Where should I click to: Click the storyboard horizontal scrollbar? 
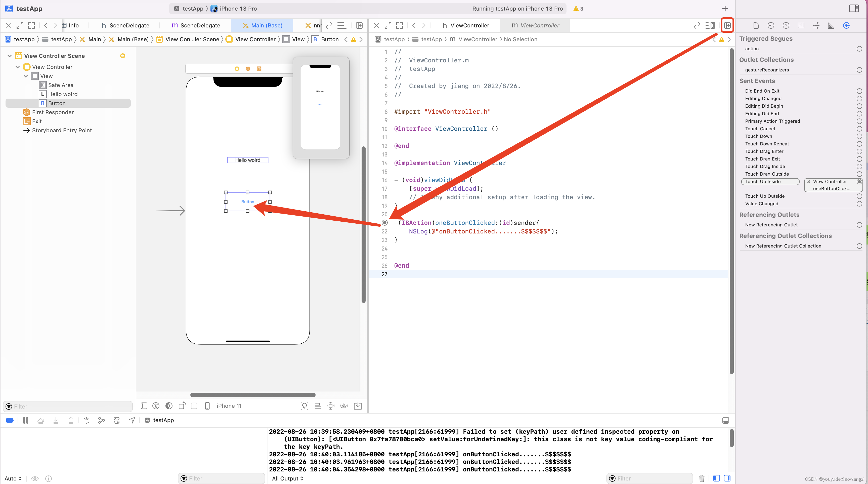point(253,395)
